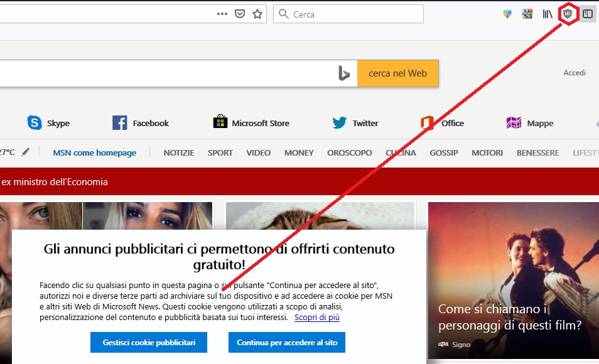Open the GOSSIP menu section
Screen dimensions: 599x364
click(x=443, y=153)
